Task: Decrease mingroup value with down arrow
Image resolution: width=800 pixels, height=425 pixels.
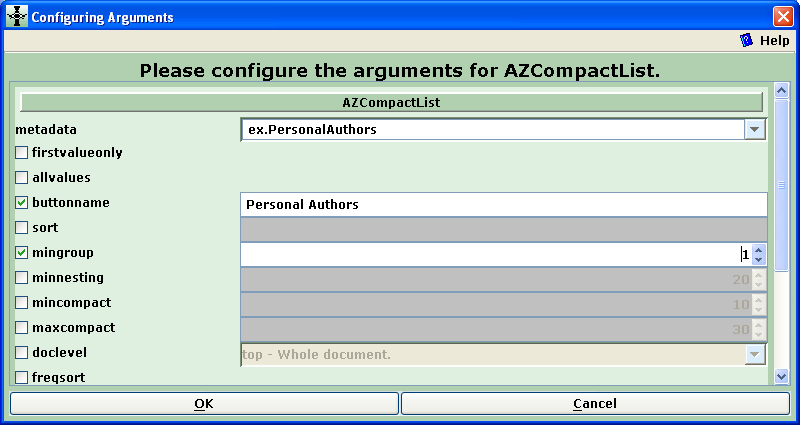Action: point(759,259)
